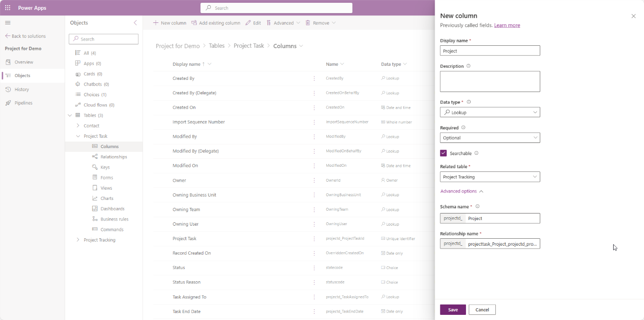The image size is (644, 320).
Task: Click Project for Demo breadcrumb link
Action: click(178, 46)
